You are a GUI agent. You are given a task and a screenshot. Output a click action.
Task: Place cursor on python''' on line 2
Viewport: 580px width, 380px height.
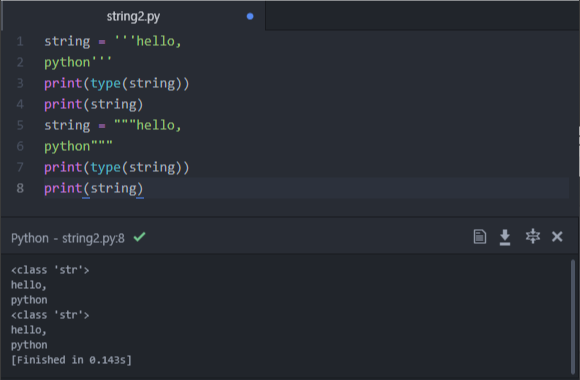pos(78,62)
